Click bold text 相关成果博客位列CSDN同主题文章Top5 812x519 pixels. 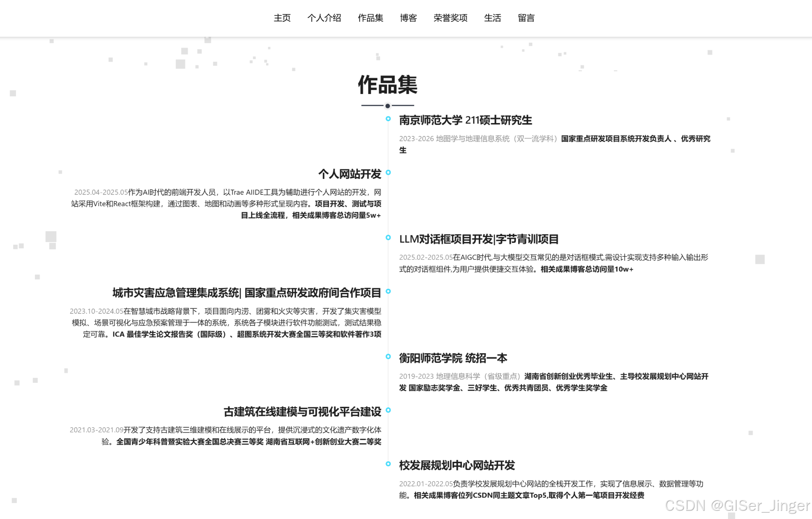click(480, 495)
